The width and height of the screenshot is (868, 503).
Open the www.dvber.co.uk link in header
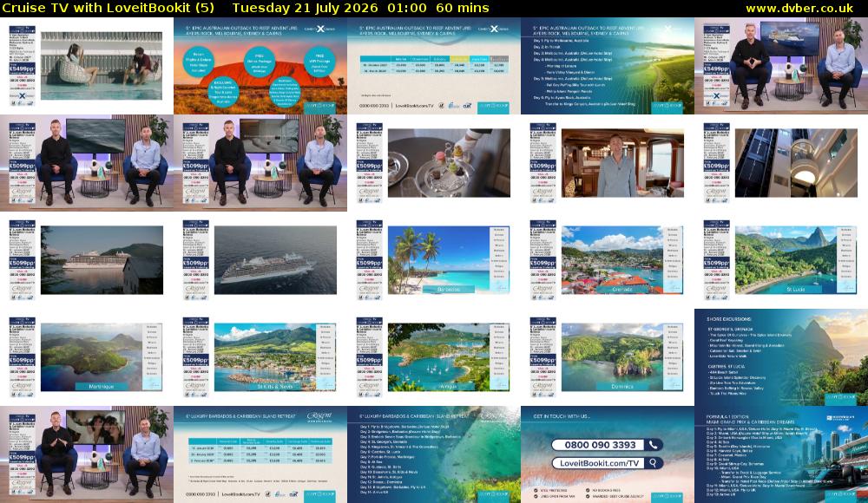(799, 9)
